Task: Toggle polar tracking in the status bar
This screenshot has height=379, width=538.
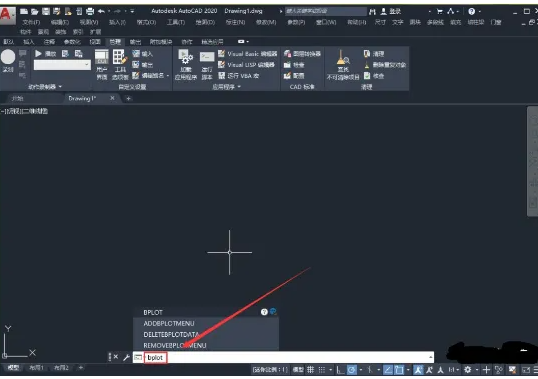Action: click(x=351, y=370)
